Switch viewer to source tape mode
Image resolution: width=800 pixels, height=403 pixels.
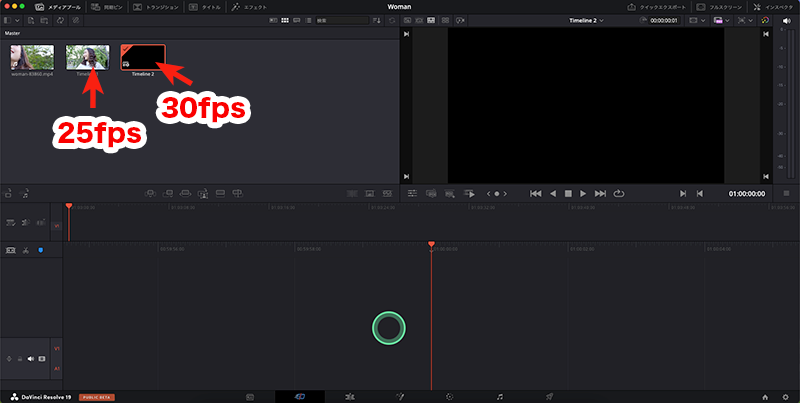[x=419, y=20]
